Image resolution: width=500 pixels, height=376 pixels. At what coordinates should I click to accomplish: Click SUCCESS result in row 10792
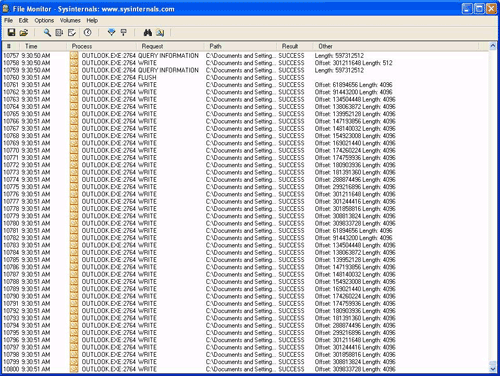pyautogui.click(x=291, y=311)
